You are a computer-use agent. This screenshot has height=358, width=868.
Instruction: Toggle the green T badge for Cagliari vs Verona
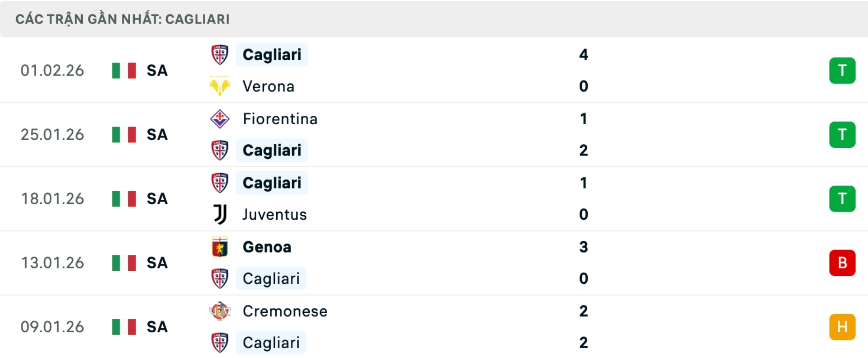click(842, 71)
